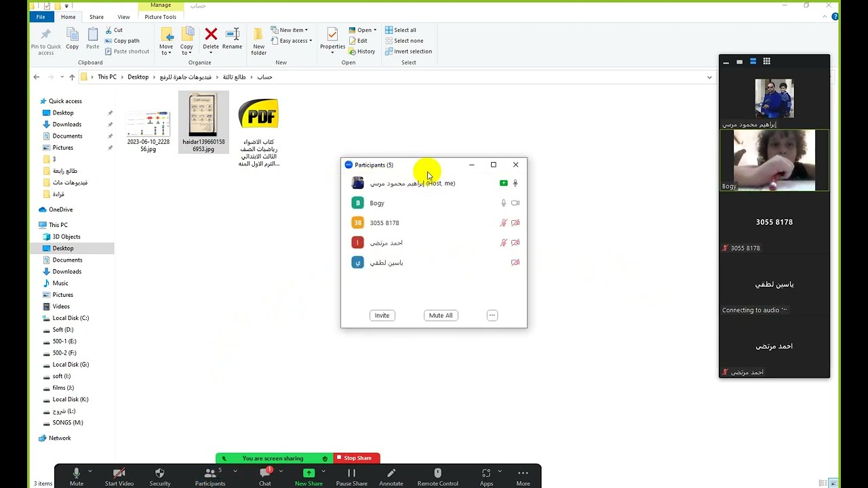Image resolution: width=868 pixels, height=488 pixels.
Task: Select Local Disk (C:) in navigation pane
Action: (71, 318)
